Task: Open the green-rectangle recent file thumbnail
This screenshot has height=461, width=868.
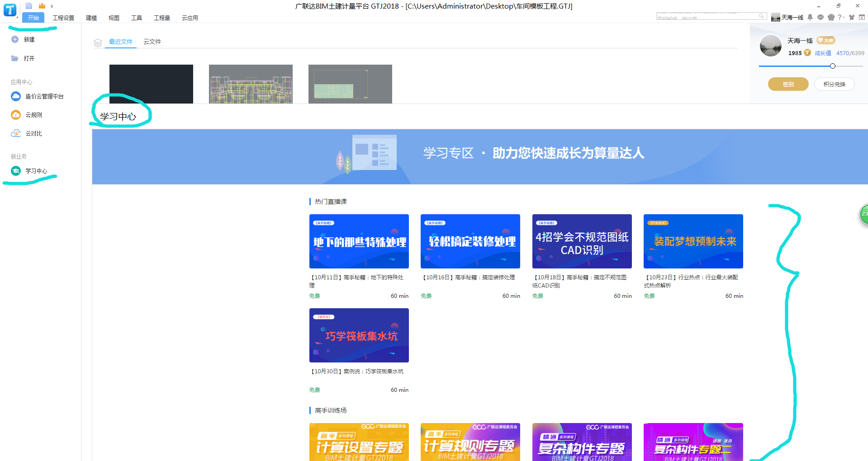Action: (x=350, y=84)
